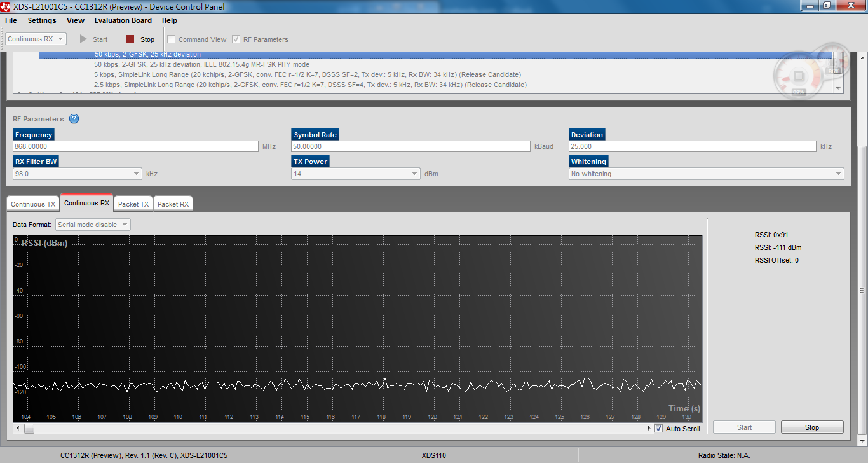Click the XDS110 status bar entry
This screenshot has width=868, height=463.
(x=434, y=455)
